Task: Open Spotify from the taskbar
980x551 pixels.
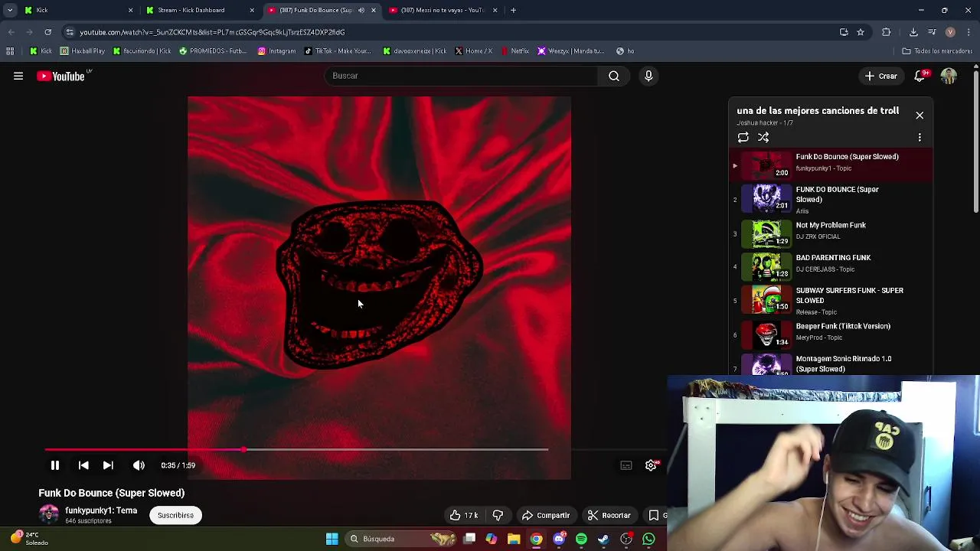Action: pyautogui.click(x=581, y=539)
